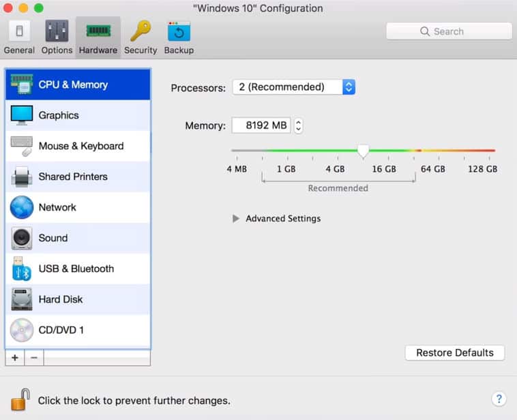
Task: Switch to General tab label
Action: 19,50
